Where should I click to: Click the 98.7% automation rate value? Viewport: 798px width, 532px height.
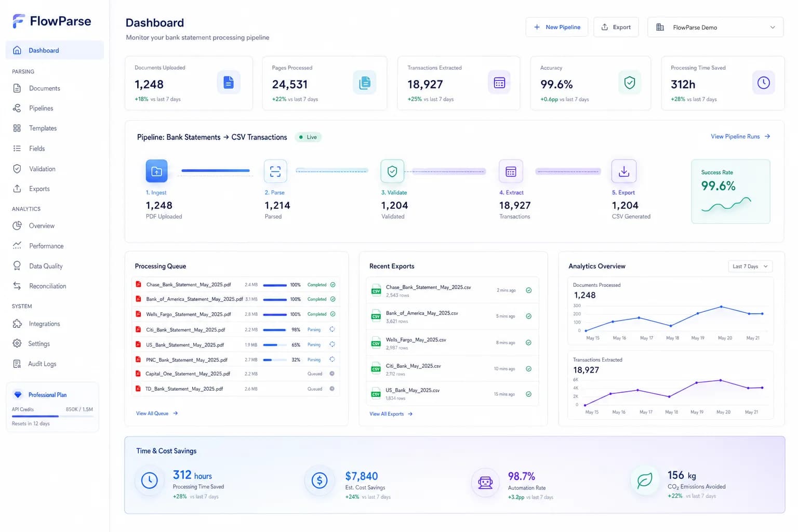point(522,476)
